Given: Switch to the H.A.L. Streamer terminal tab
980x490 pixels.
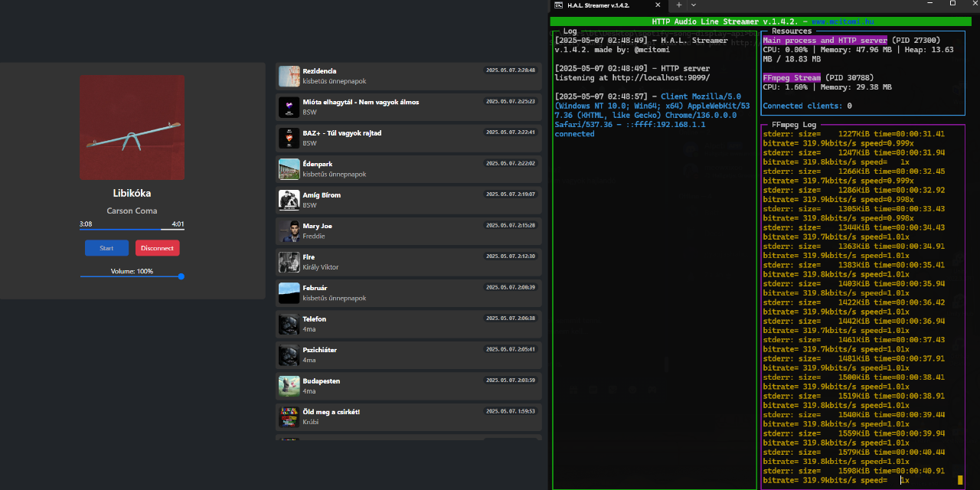Looking at the screenshot, I should (x=599, y=5).
